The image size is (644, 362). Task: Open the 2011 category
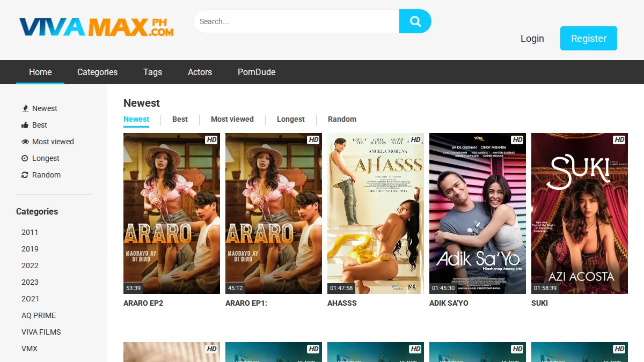coord(30,232)
